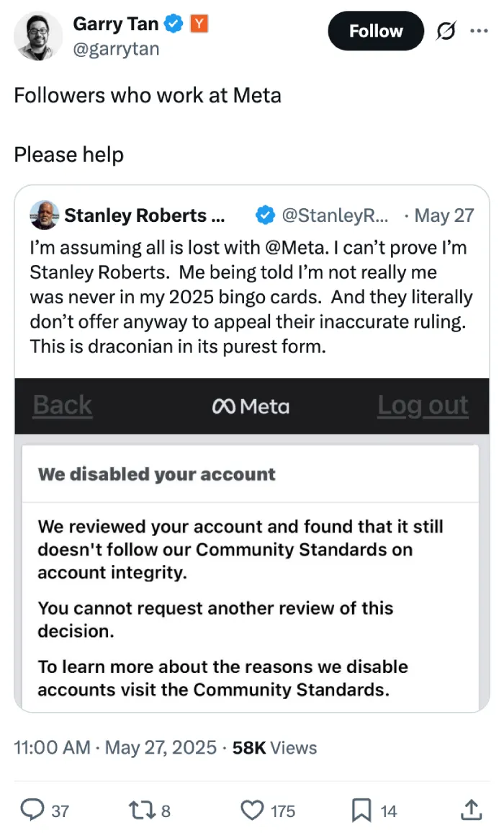
Task: Click the 11:00 AM May 27, 2025 timestamp
Action: point(115,747)
